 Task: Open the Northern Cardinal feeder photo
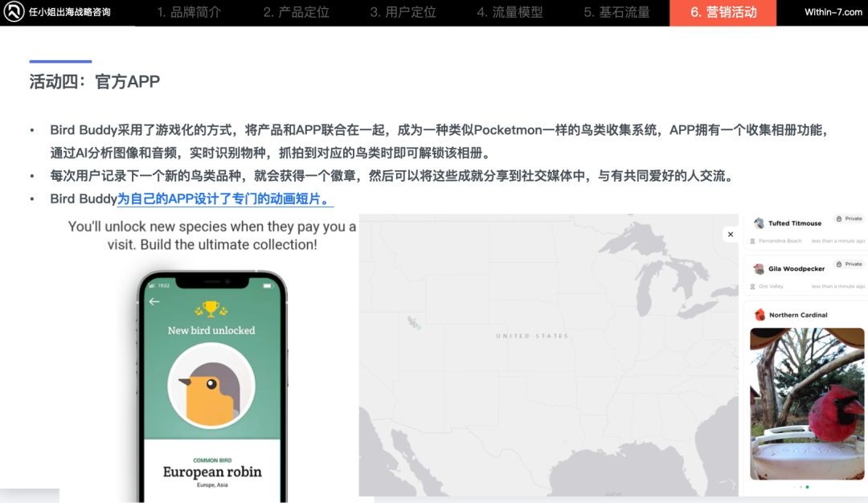tap(807, 403)
